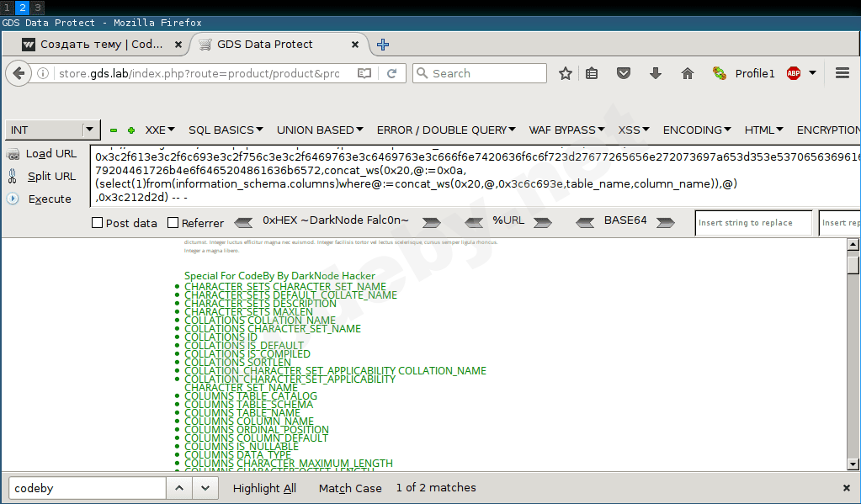Close the Создать тему tab
The width and height of the screenshot is (861, 504).
tap(178, 45)
